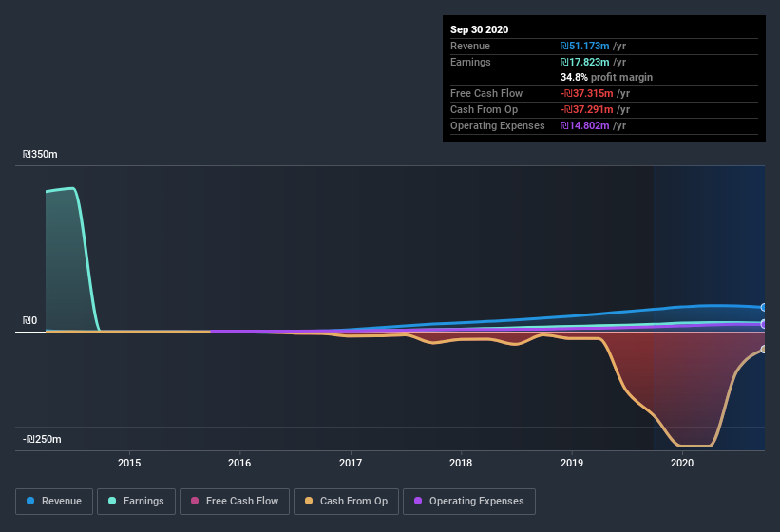
Task: Click the blue Revenue endpoint marker
Action: 764,308
